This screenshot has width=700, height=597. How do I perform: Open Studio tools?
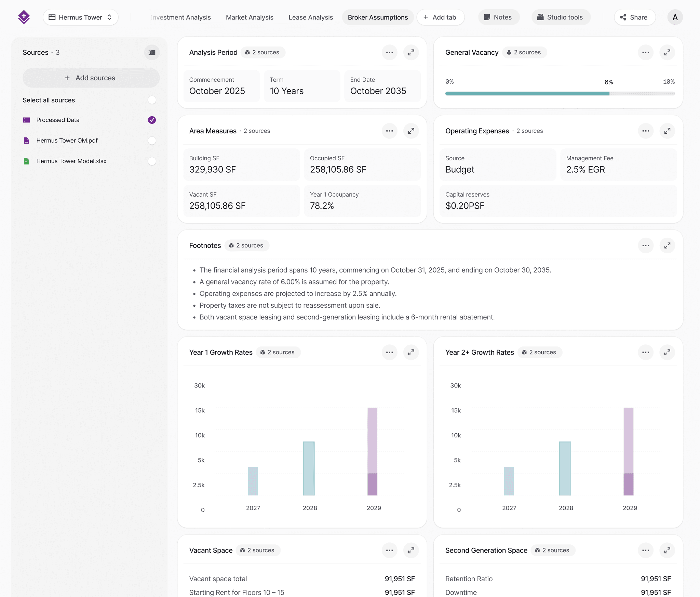pyautogui.click(x=561, y=17)
